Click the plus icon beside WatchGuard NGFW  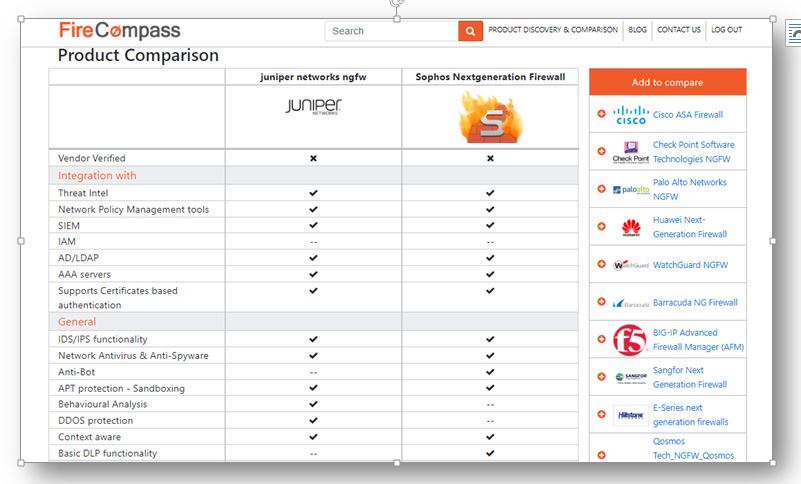601,264
